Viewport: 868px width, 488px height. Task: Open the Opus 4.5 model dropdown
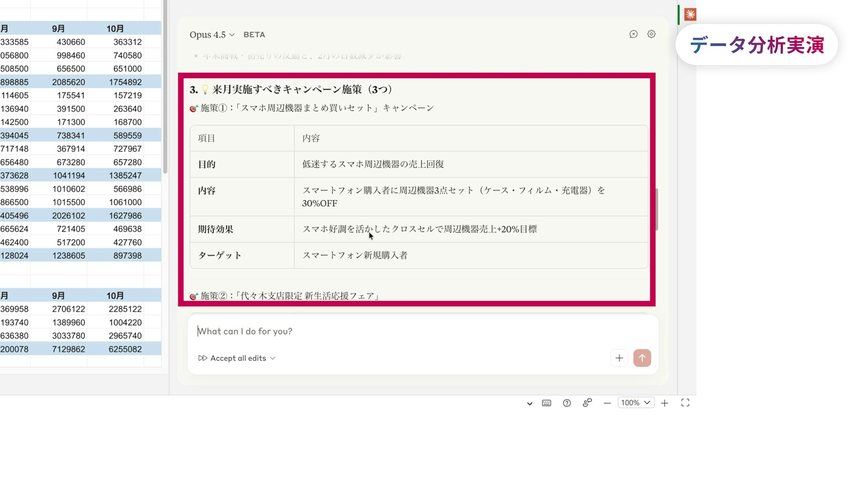pos(212,35)
